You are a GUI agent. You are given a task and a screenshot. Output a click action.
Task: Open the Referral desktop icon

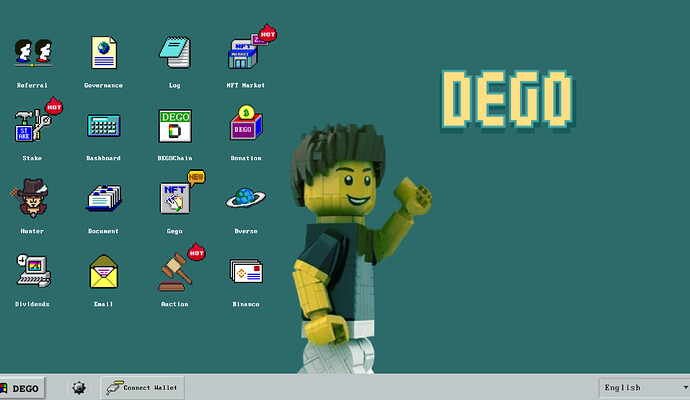(31, 53)
